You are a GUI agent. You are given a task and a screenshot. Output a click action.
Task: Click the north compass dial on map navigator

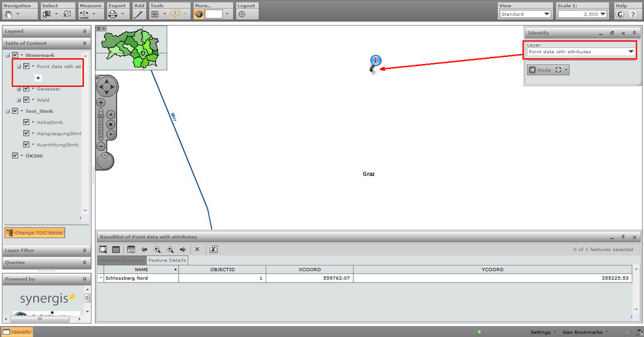pos(105,161)
